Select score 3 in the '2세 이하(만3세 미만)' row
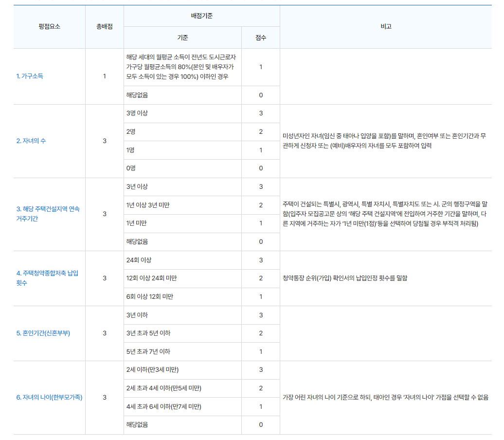Viewport: 504px width, 440px height. 261,370
